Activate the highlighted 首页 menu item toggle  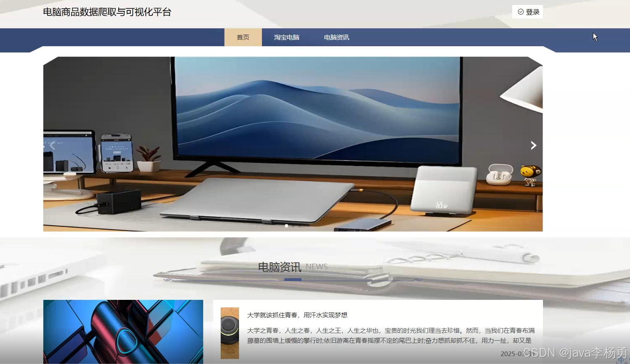[243, 37]
